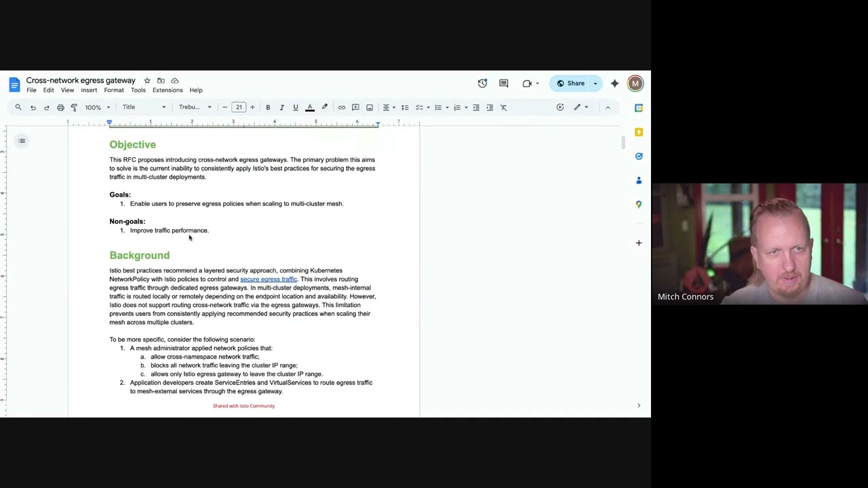Star the Cross-network egress gateway document
The width and height of the screenshot is (868, 488).
point(147,81)
